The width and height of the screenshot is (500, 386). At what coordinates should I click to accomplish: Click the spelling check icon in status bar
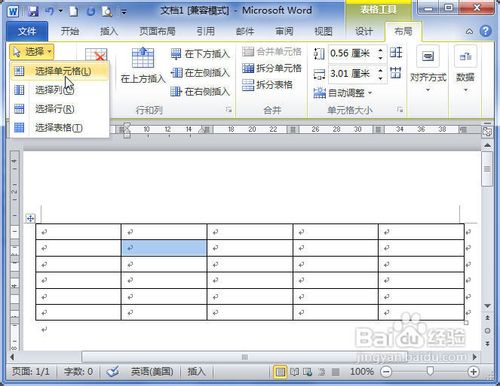[113, 371]
